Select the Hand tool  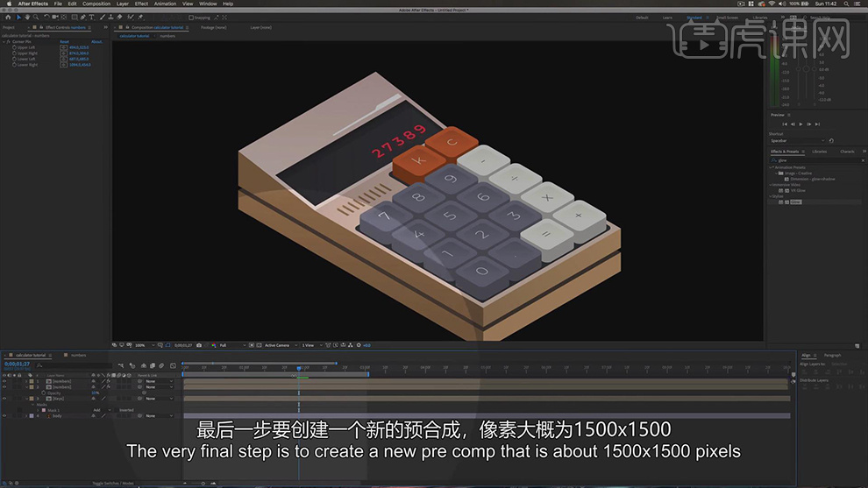coord(27,18)
